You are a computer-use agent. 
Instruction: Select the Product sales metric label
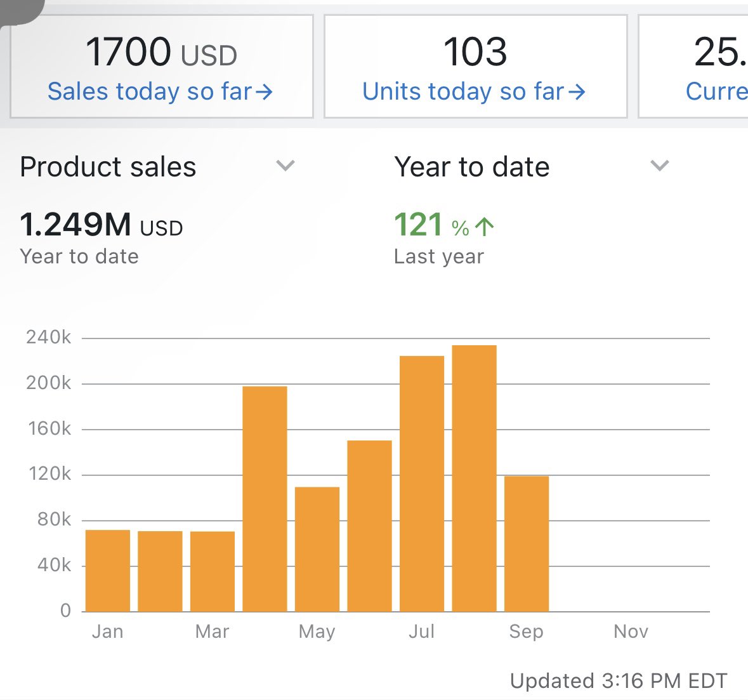(108, 167)
